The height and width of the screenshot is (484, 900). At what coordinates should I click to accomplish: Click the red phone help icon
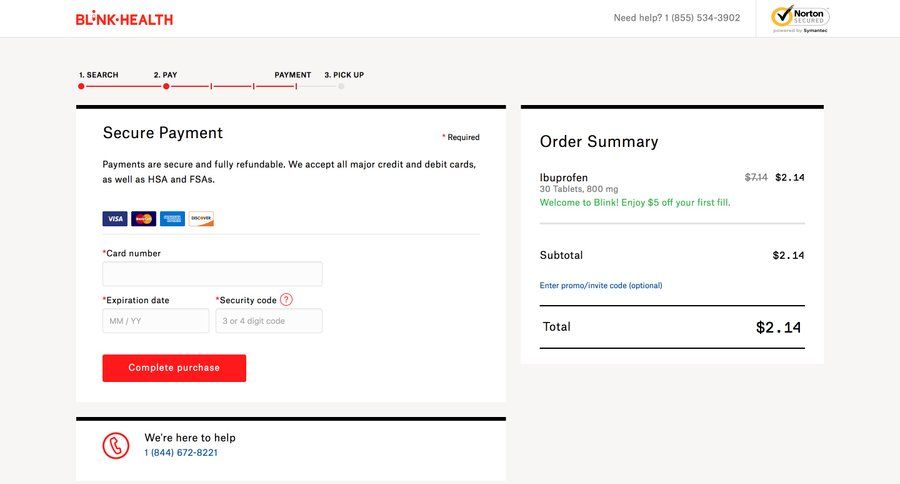116,445
